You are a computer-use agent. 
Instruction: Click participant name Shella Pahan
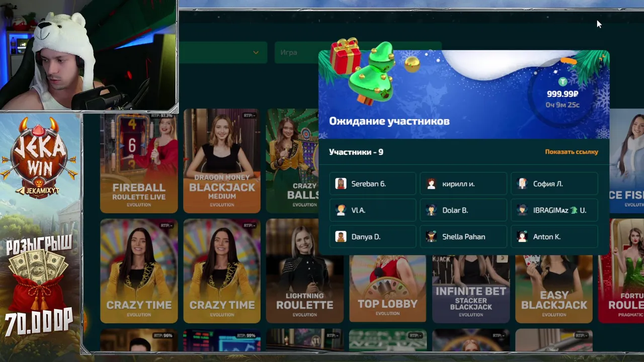tap(463, 237)
